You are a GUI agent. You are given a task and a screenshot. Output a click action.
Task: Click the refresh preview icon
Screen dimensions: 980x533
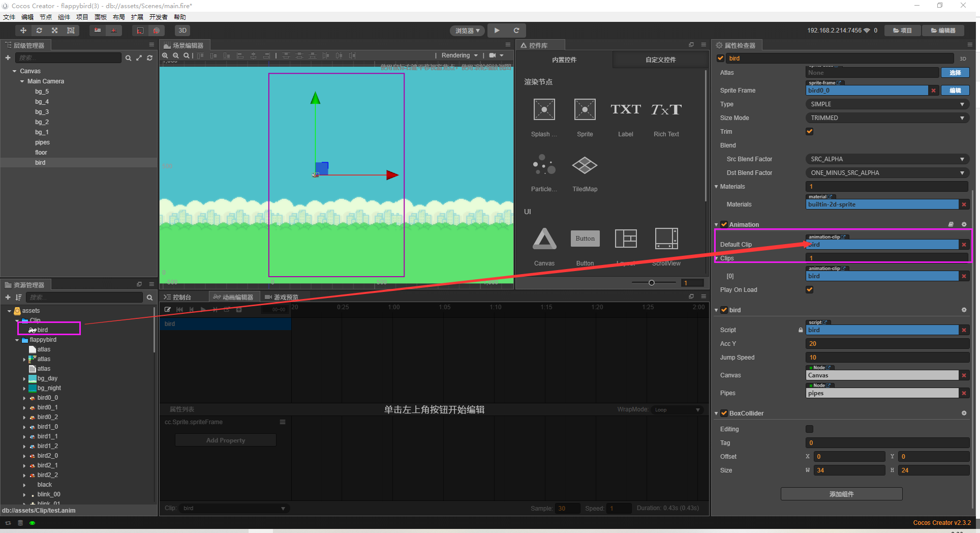[516, 31]
